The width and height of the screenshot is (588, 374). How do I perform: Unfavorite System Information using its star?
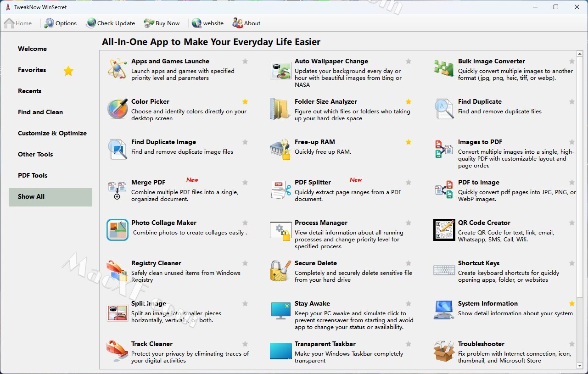(x=572, y=303)
